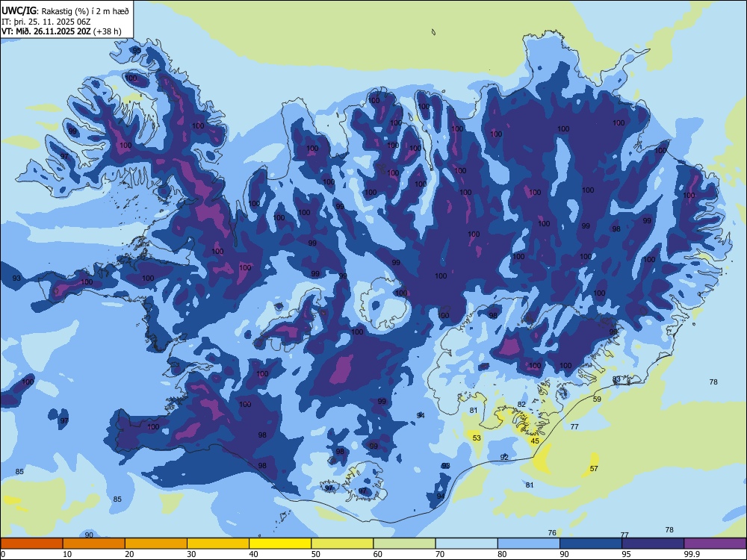Click the '70' legend tick label

(x=440, y=554)
